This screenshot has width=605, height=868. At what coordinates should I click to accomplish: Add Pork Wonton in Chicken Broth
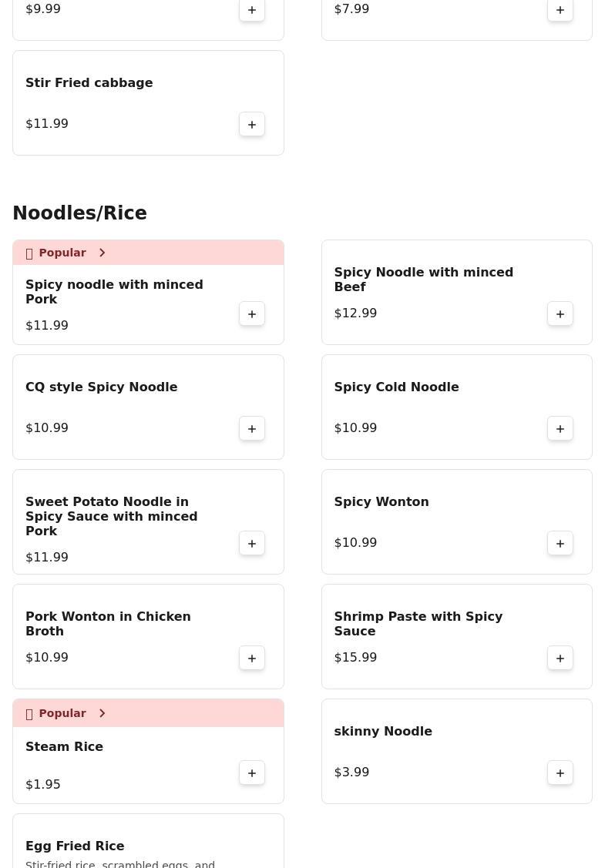click(252, 658)
